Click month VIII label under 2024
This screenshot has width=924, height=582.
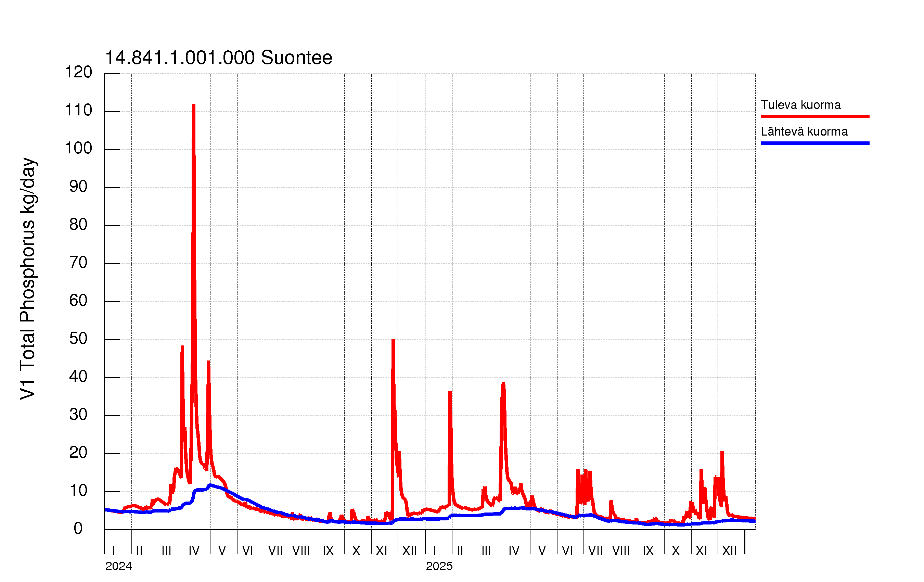coord(301,551)
